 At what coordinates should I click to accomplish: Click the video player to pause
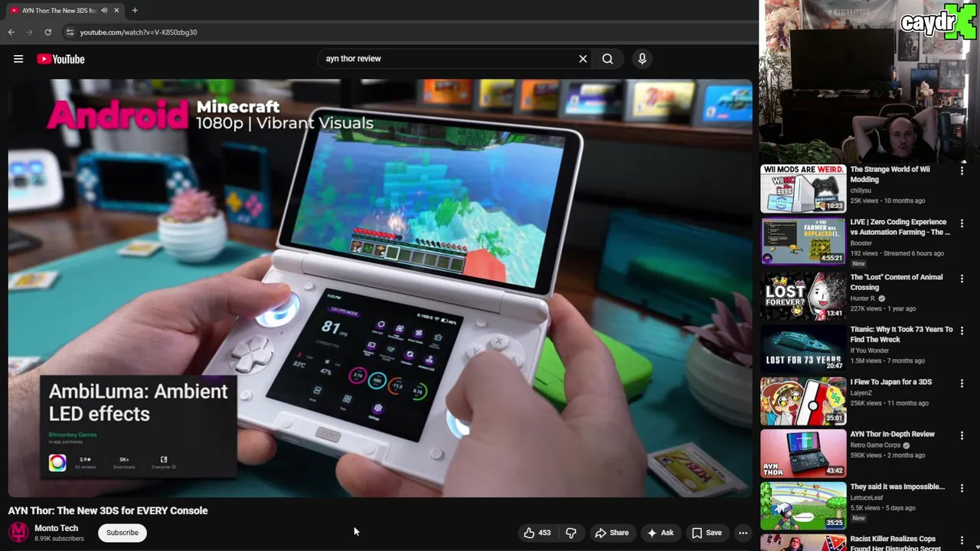click(381, 289)
